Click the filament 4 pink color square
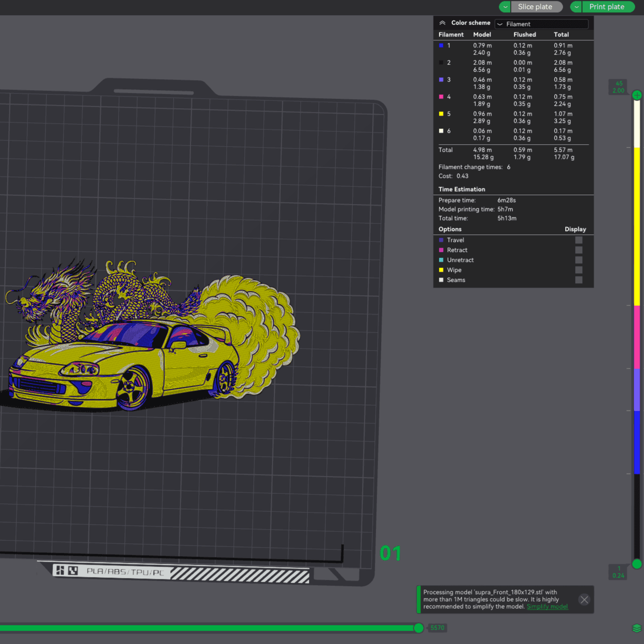Image resolution: width=644 pixels, height=644 pixels. [441, 97]
